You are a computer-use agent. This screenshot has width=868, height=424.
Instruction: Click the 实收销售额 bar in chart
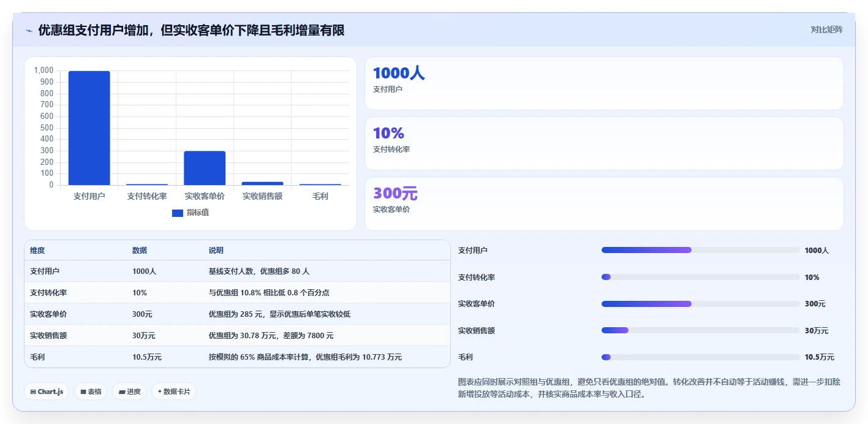[x=262, y=183]
